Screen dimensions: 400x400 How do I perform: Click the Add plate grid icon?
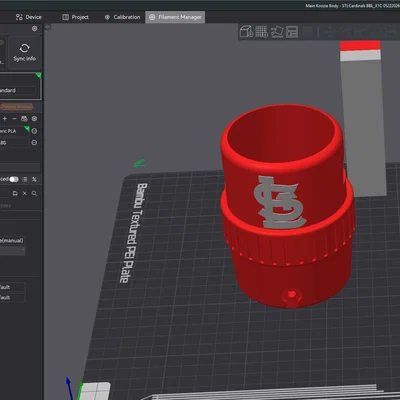[x=262, y=32]
